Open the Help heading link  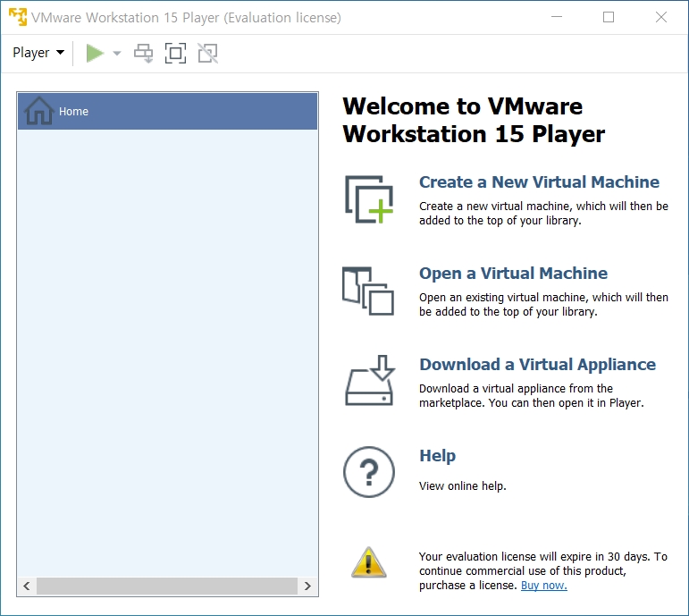click(437, 456)
